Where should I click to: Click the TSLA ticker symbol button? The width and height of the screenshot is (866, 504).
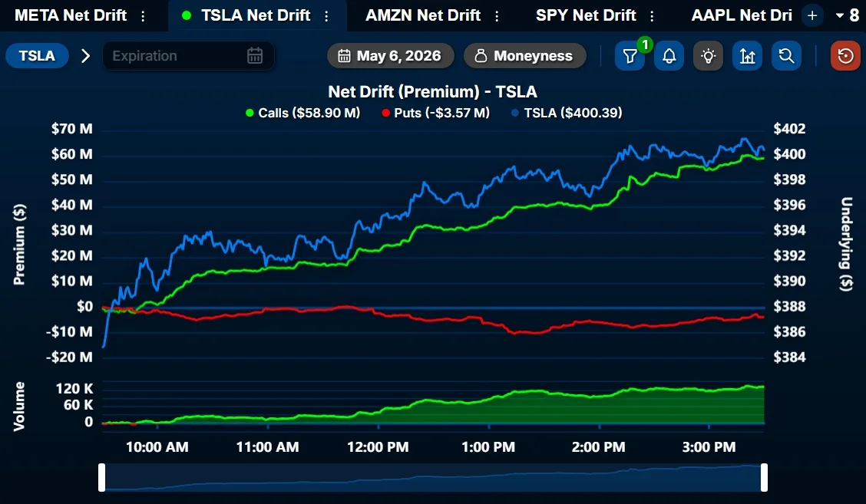37,56
